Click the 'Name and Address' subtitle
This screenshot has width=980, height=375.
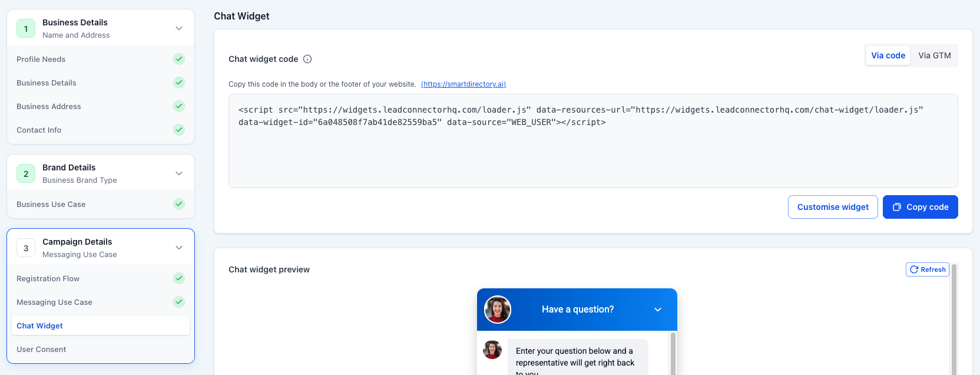[x=76, y=35]
